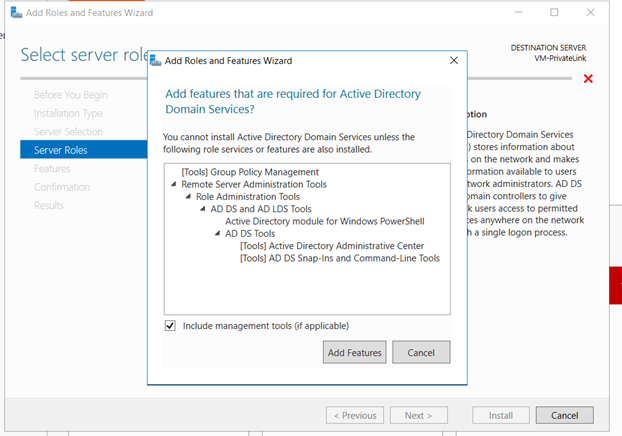
Task: Go to the Features step
Action: coord(52,169)
